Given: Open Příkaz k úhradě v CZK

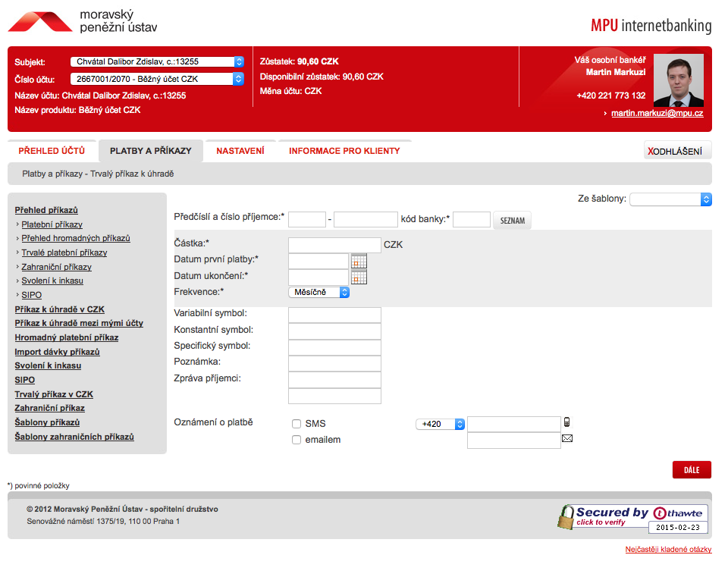Looking at the screenshot, I should (x=59, y=309).
